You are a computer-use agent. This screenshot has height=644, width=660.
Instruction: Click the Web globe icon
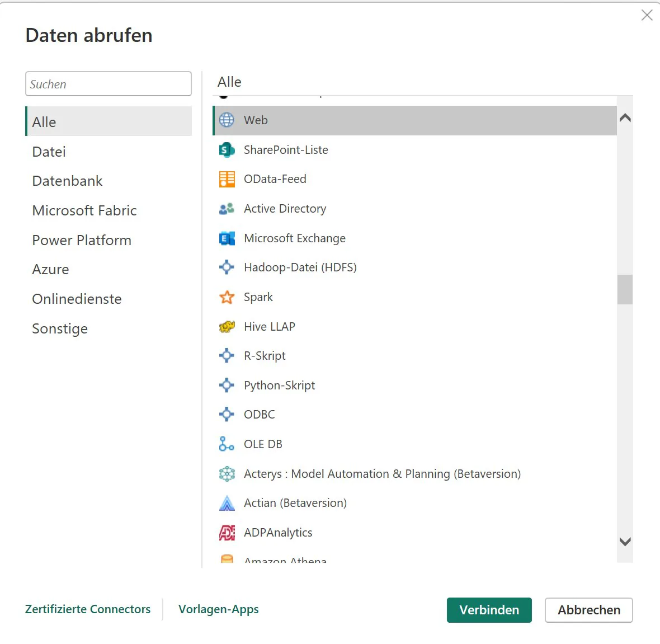coord(227,120)
